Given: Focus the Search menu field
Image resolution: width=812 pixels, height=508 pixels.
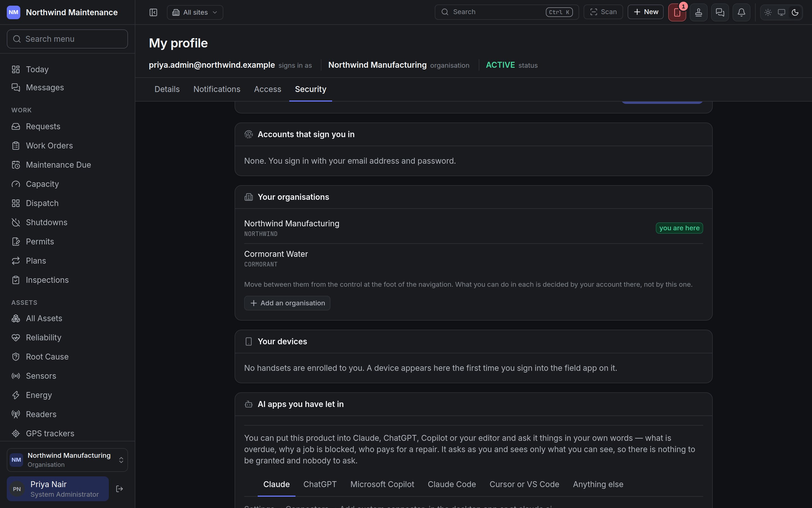Looking at the screenshot, I should 67,39.
